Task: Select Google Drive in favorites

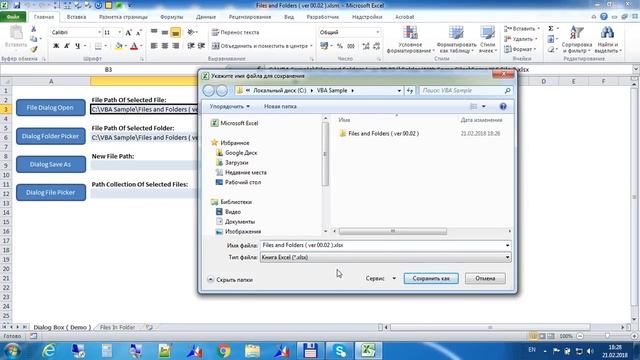Action: click(x=236, y=153)
